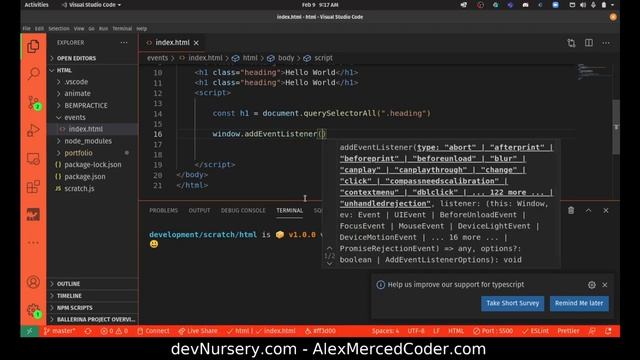Viewport: 640px width, 360px height.
Task: Close the index.html editor tab
Action: tap(196, 43)
